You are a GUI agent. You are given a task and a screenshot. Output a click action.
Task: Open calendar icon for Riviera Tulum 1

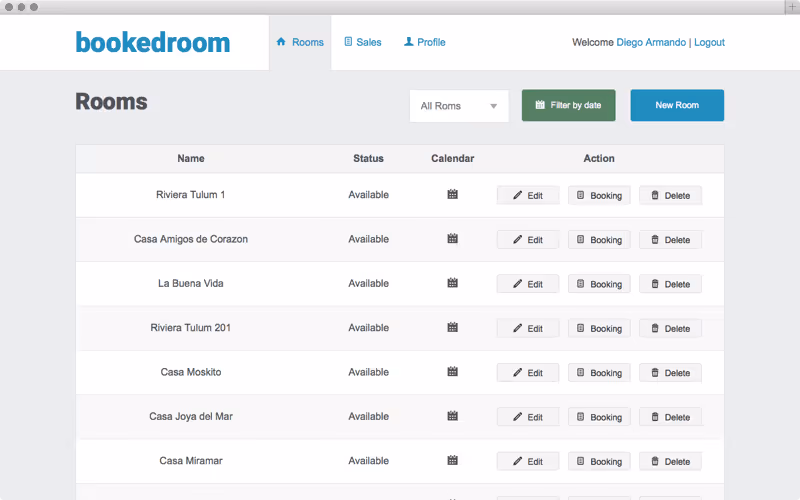point(453,194)
